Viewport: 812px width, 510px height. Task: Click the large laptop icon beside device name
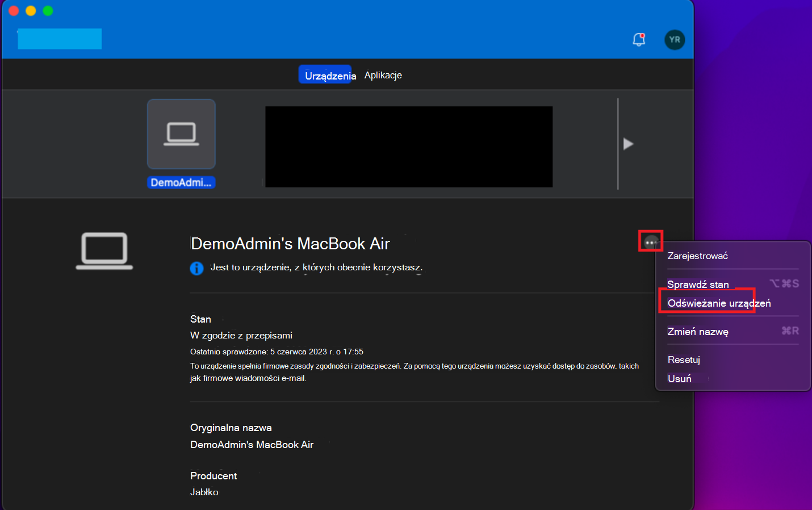[104, 250]
